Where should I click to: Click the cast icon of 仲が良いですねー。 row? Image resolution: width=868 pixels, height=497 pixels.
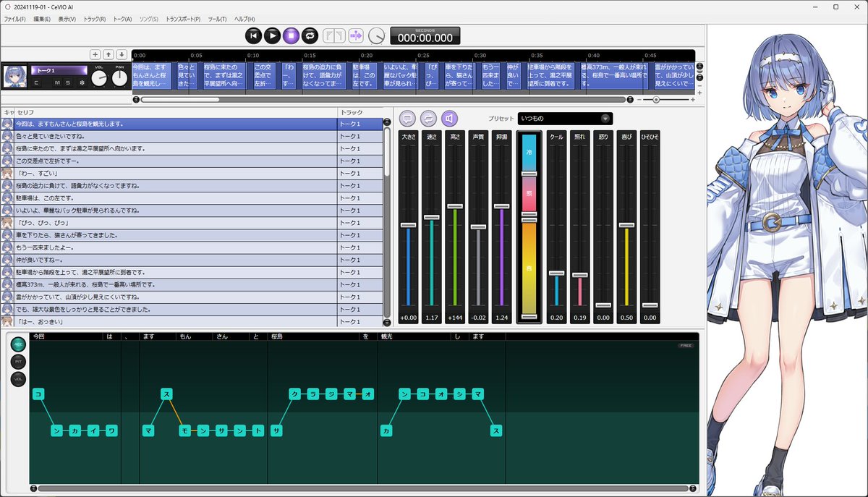(8, 260)
